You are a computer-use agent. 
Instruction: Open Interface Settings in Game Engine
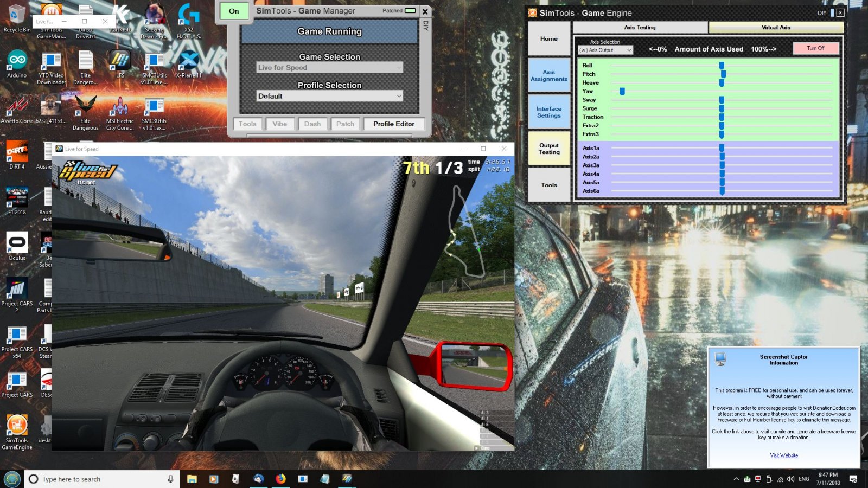click(x=549, y=112)
